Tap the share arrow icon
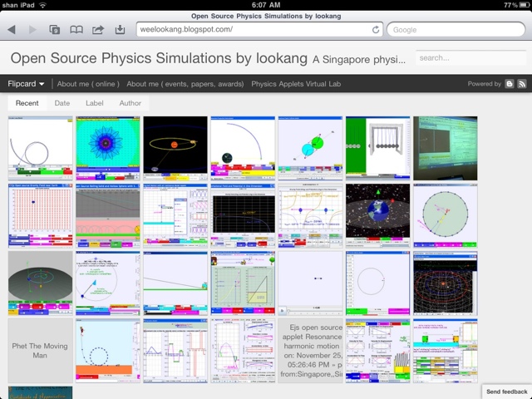 [98, 30]
